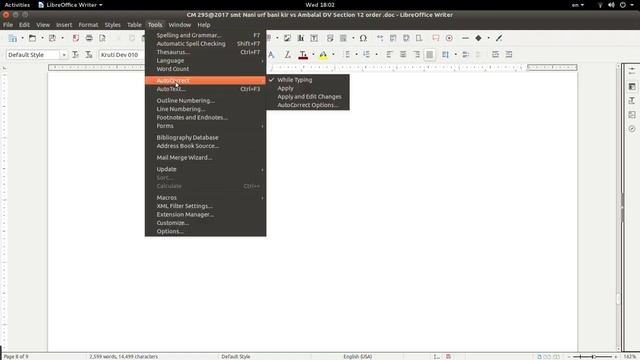The height and width of the screenshot is (360, 640).
Task: Open the Table menu
Action: (134, 25)
